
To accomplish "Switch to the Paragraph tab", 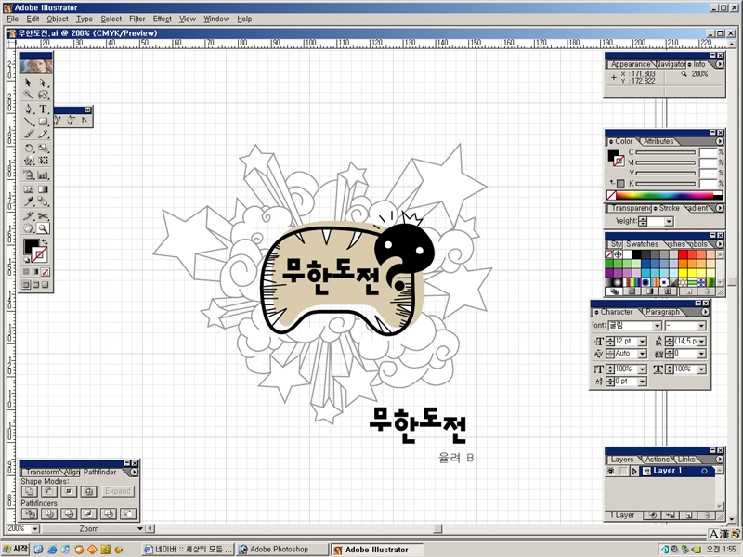I will (662, 312).
